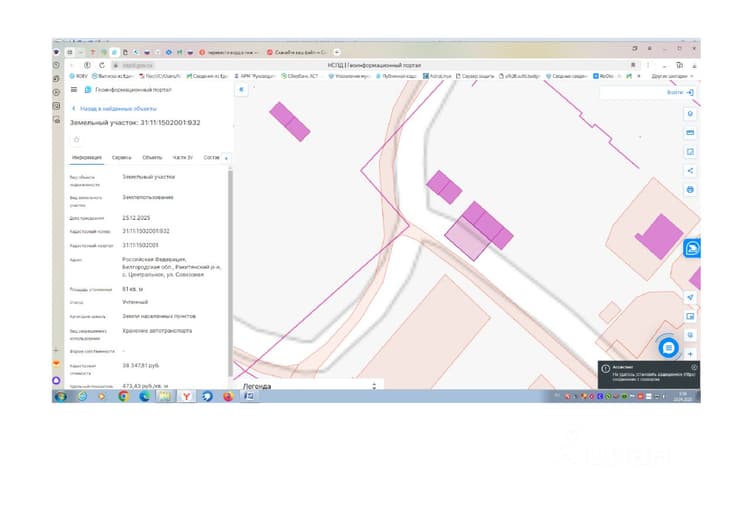This screenshot has height=530, width=750.
Task: Open Google Chrome from the taskbar
Action: point(123,397)
